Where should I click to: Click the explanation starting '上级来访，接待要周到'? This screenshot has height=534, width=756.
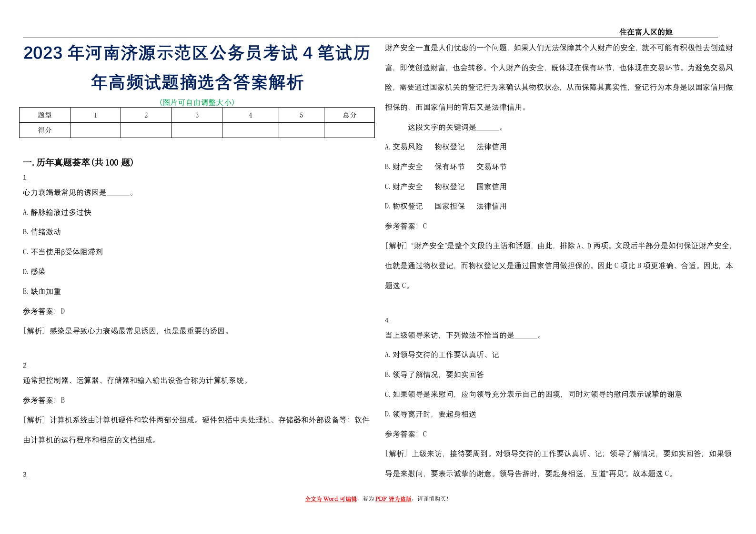point(559,464)
